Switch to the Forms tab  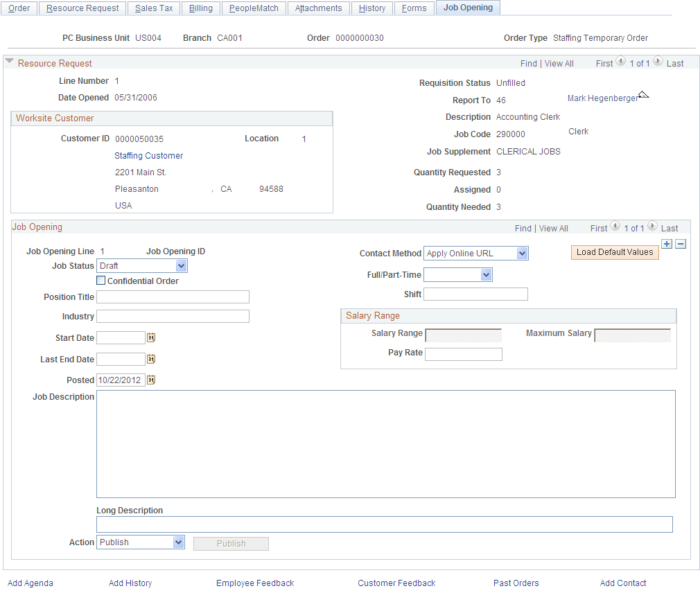(x=414, y=8)
